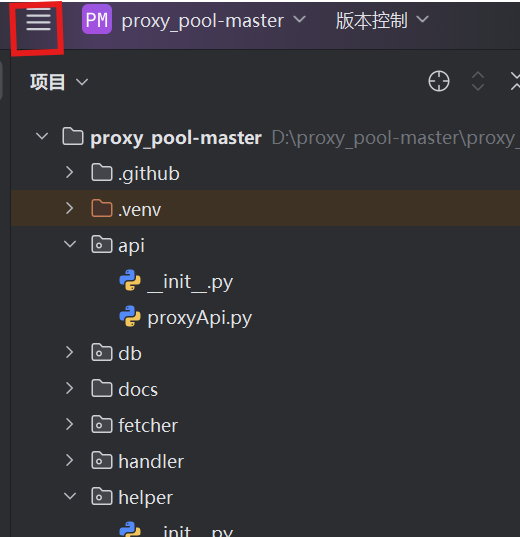520x537 pixels.
Task: Open the hamburger main menu
Action: click(38, 20)
